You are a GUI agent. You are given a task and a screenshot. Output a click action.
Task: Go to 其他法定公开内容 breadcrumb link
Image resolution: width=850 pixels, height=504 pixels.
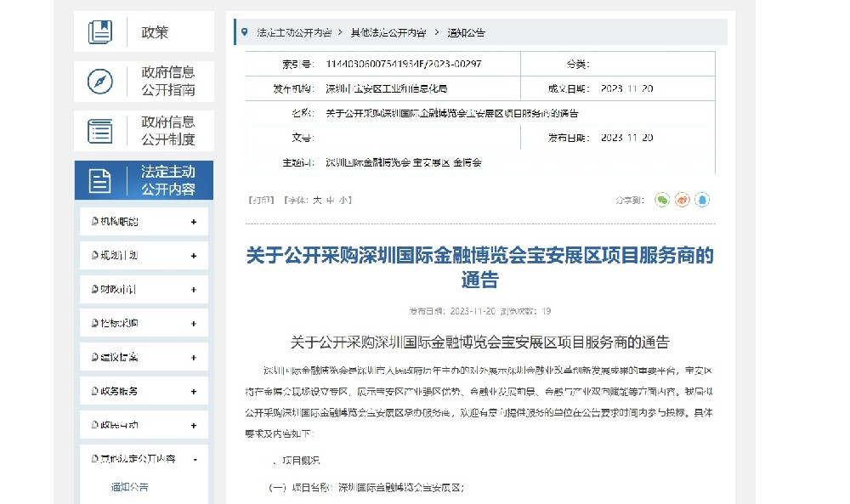(x=388, y=32)
